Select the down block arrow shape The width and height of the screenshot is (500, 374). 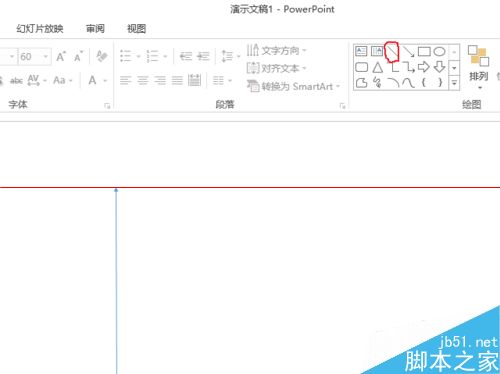(440, 67)
